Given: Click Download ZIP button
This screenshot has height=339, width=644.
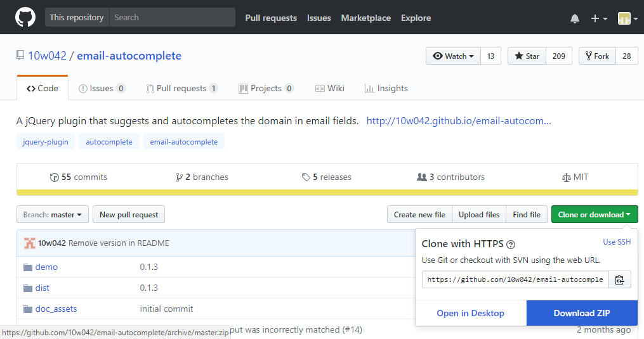Looking at the screenshot, I should (582, 313).
